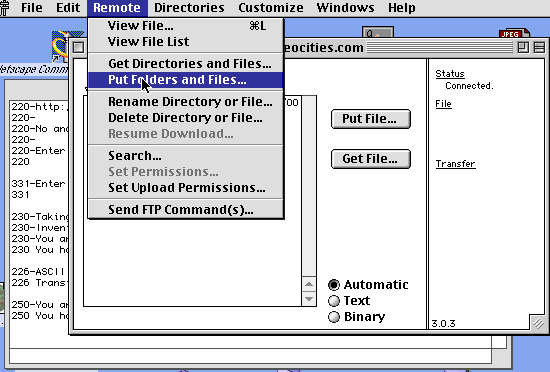Open the Windows menu
The width and height of the screenshot is (550, 372).
[345, 8]
